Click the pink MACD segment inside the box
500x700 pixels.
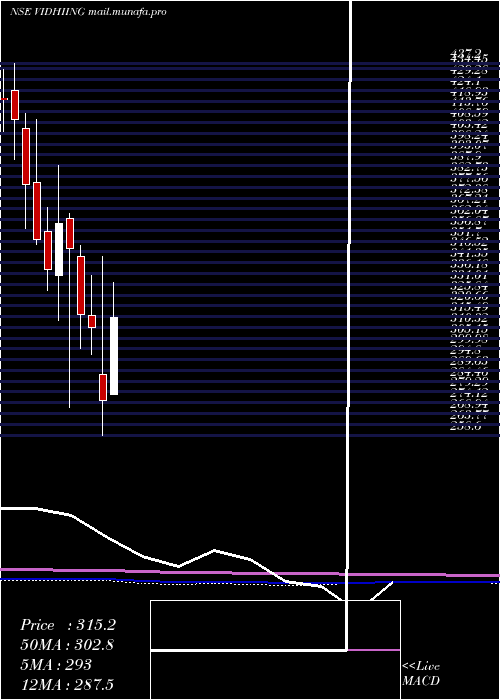tap(374, 650)
